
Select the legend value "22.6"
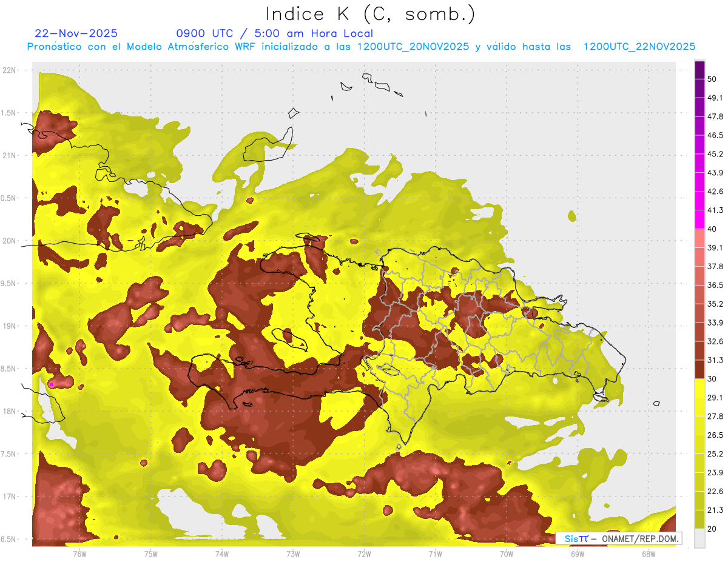715,492
